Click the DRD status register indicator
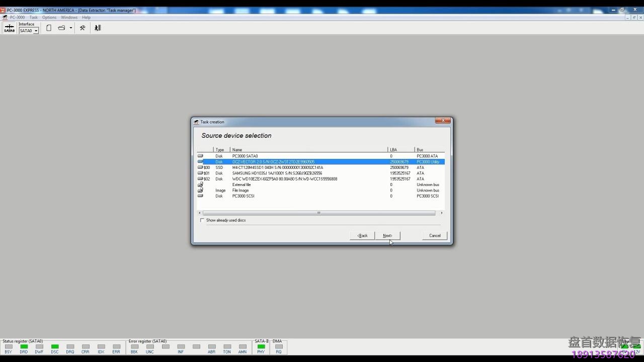 (x=24, y=346)
